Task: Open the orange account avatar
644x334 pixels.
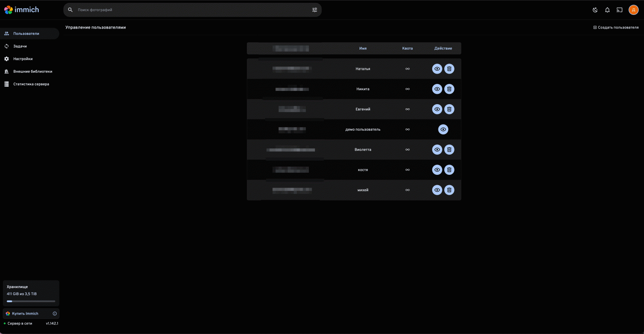Action: point(634,10)
